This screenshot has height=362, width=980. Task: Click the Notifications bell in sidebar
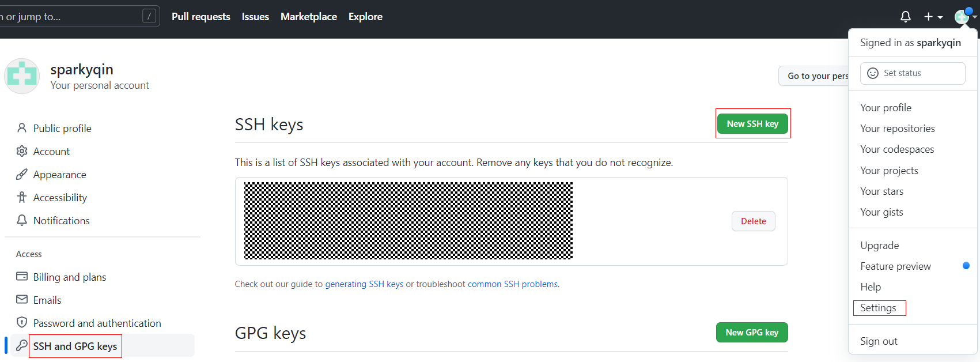point(22,220)
